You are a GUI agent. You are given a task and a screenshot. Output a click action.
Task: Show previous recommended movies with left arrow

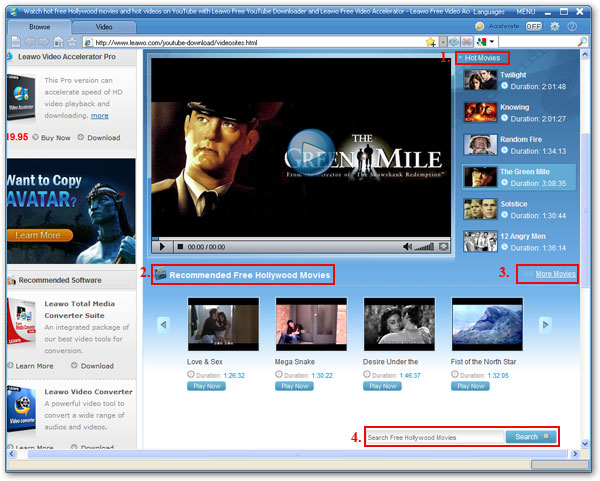[x=163, y=325]
